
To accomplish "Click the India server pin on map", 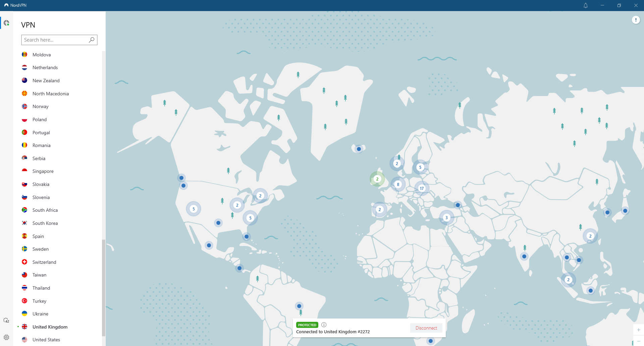I will (x=524, y=256).
